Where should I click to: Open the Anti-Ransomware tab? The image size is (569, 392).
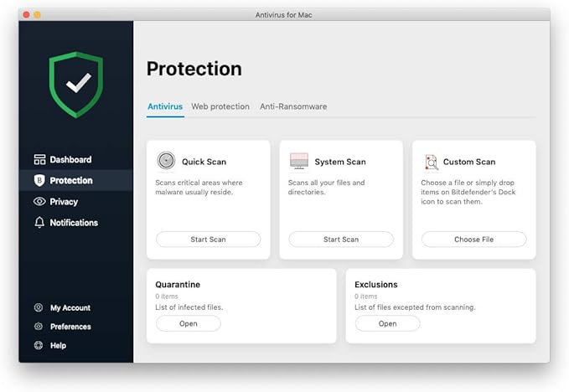pos(293,107)
